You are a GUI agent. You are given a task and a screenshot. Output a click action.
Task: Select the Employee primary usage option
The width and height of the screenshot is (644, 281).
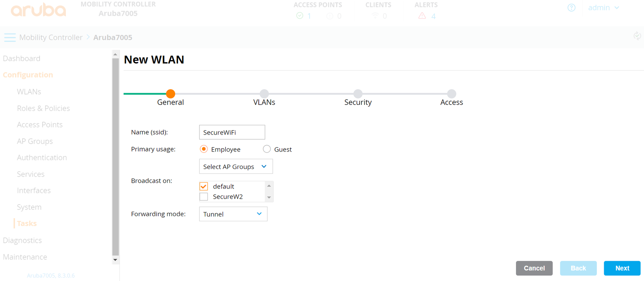click(x=204, y=149)
